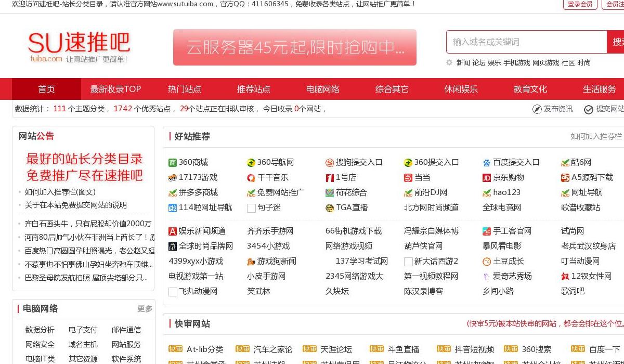Open the 休闲娱乐 navigation tab
This screenshot has height=364, width=624.
coord(461,89)
